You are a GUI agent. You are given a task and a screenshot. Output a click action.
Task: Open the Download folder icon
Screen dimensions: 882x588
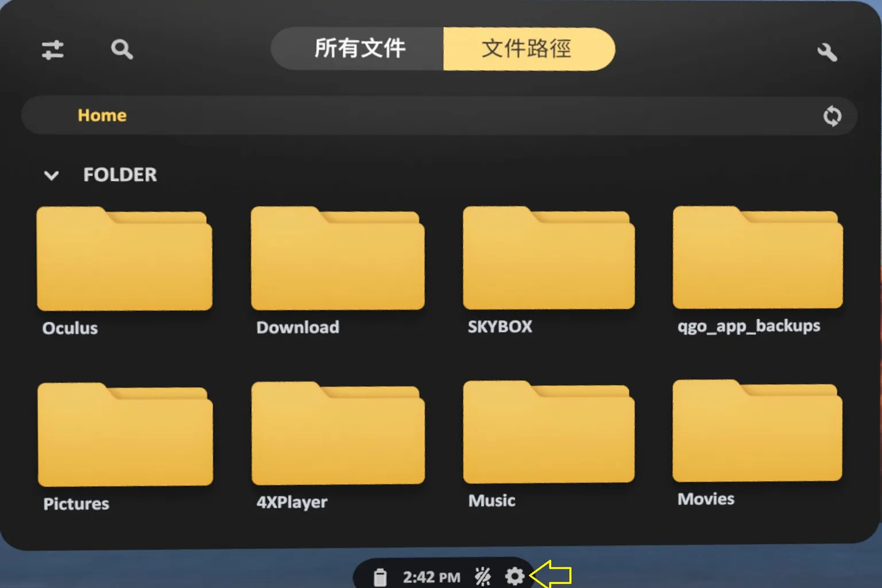[338, 258]
